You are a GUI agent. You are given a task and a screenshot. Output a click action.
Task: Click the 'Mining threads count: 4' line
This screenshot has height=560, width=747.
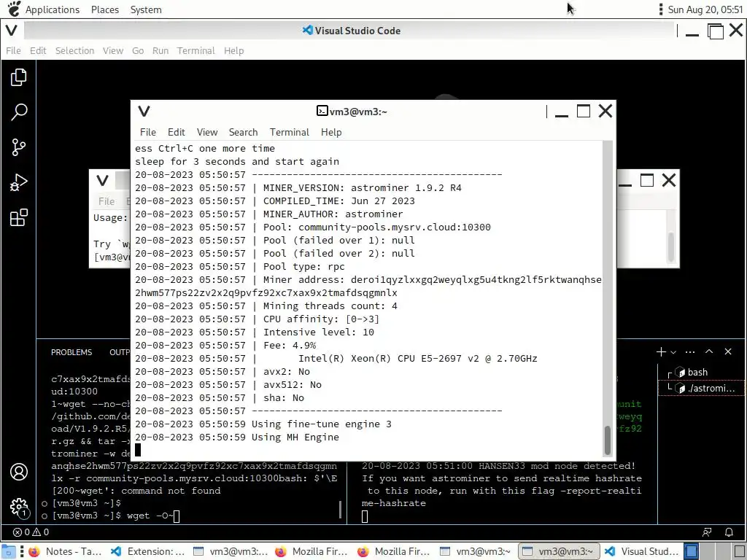(330, 306)
